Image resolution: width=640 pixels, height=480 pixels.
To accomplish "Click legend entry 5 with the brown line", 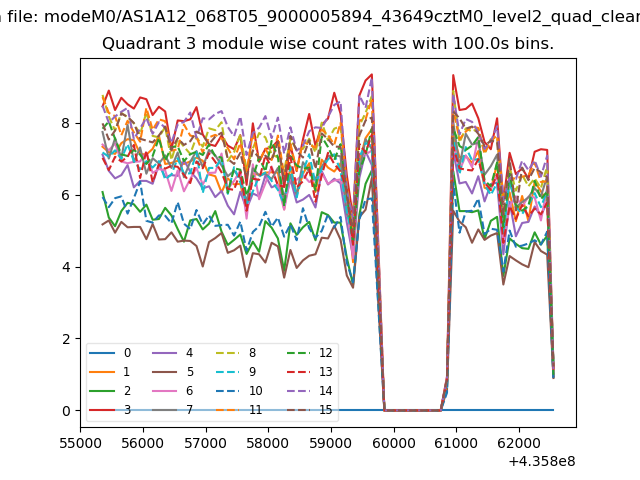I will (x=188, y=372).
